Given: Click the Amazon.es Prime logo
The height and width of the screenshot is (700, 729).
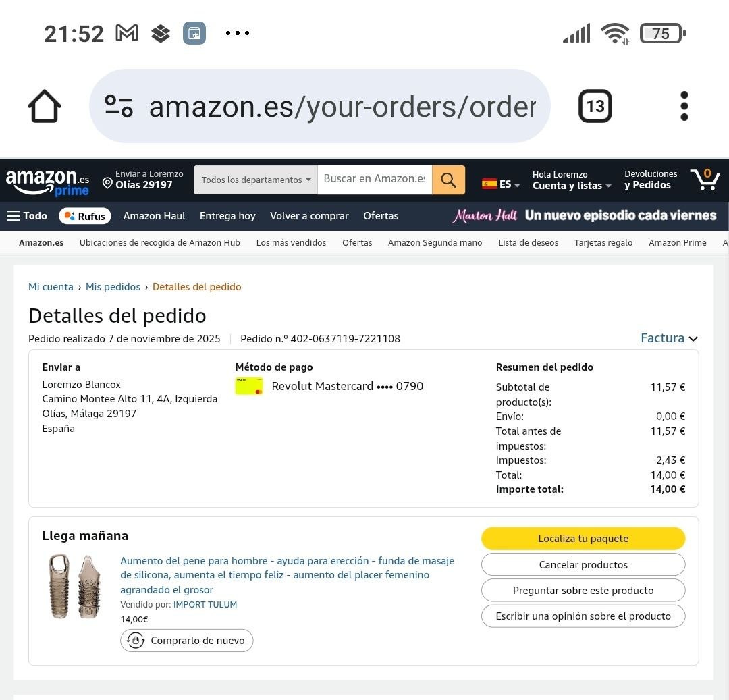Looking at the screenshot, I should point(47,182).
